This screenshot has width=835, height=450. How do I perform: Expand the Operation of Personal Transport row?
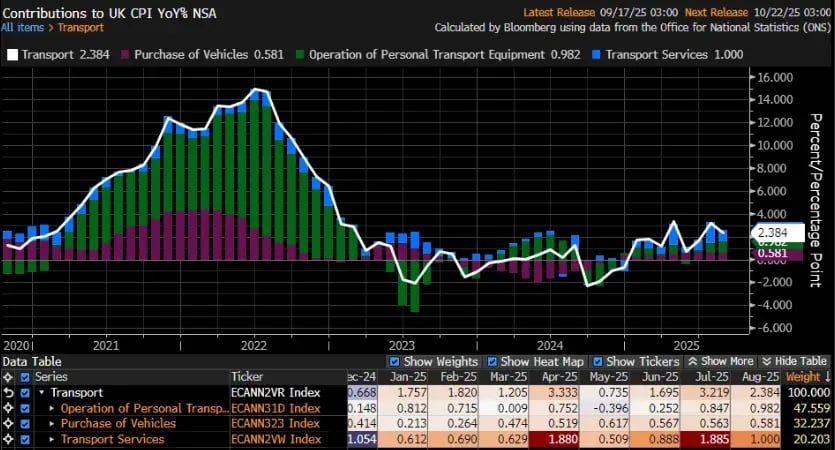52,408
